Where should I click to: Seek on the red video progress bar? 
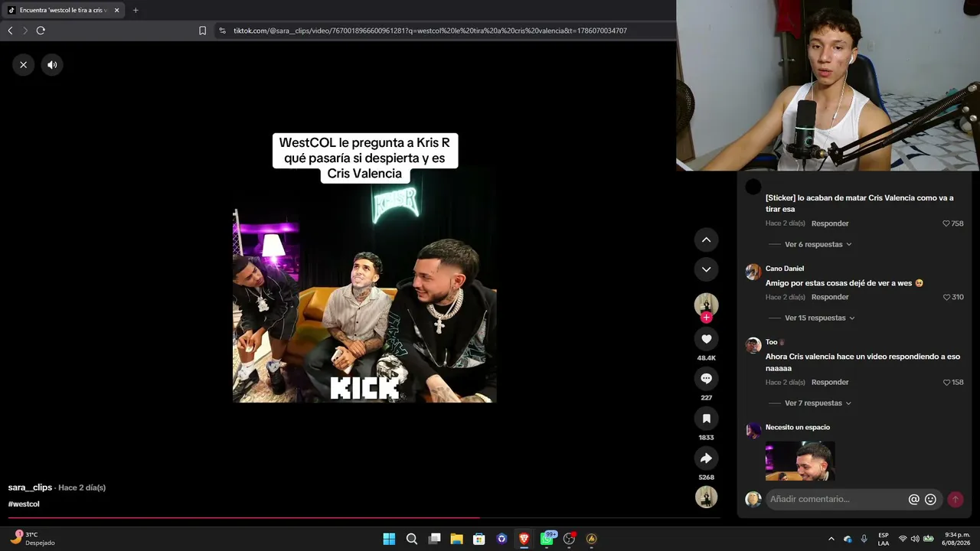364,517
